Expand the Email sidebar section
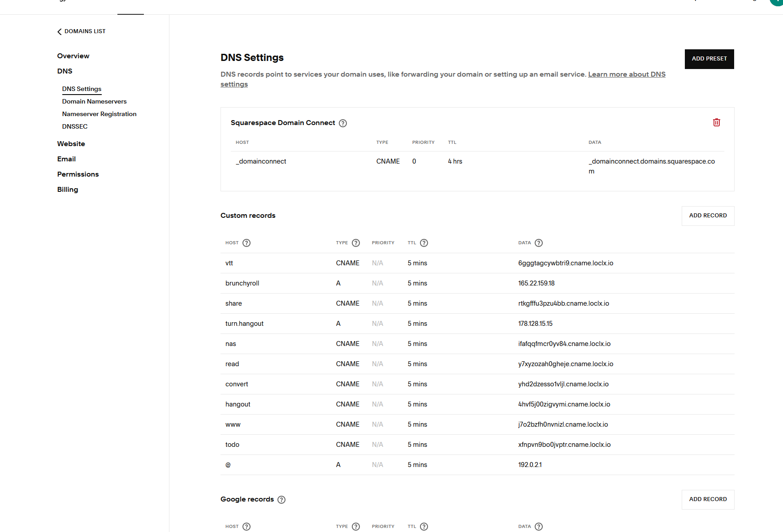This screenshot has width=783, height=532. point(66,159)
